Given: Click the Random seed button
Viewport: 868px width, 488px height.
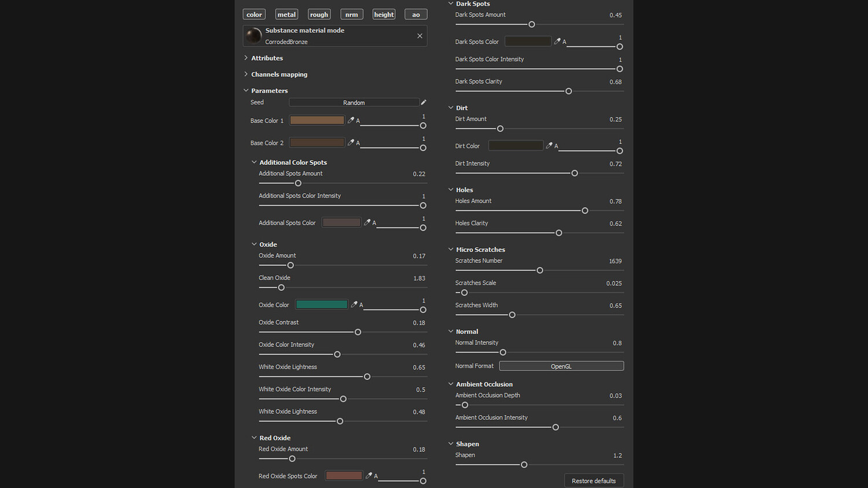Looking at the screenshot, I should click(354, 102).
